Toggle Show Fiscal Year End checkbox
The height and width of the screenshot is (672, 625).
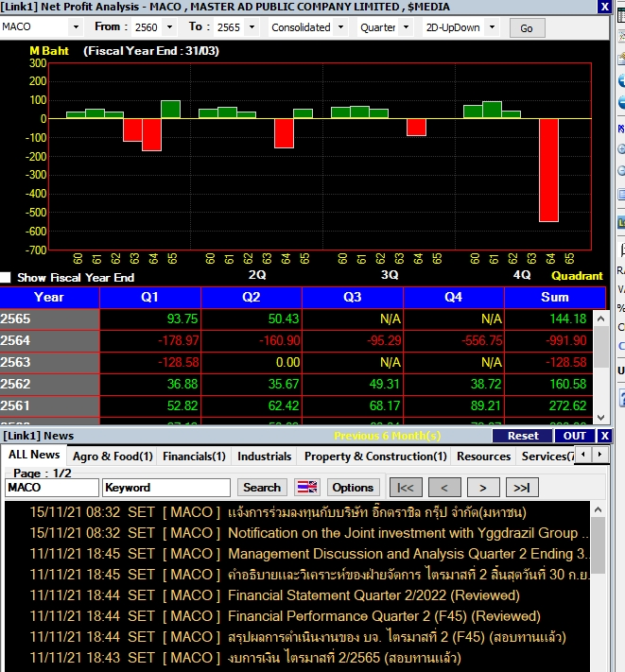pyautogui.click(x=6, y=277)
